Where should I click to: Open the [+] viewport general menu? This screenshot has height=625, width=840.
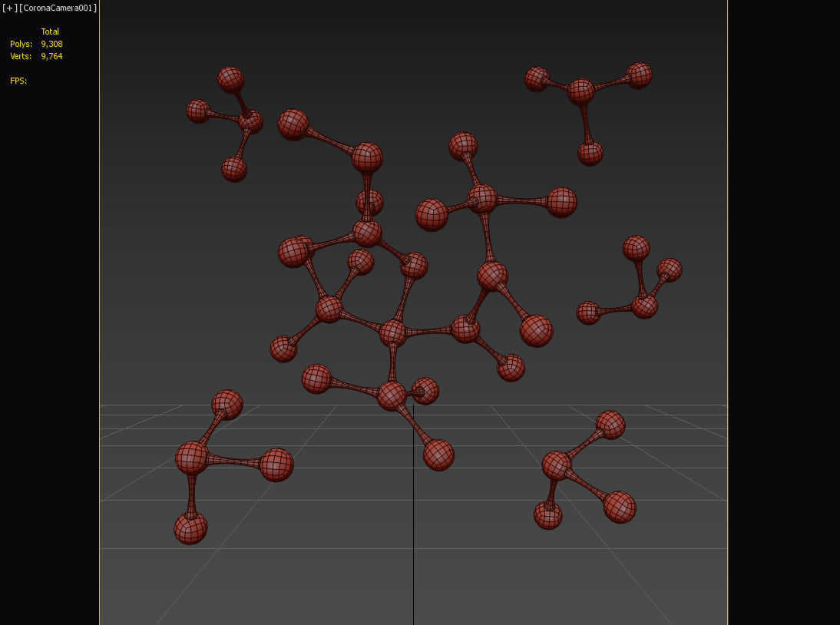pyautogui.click(x=10, y=8)
